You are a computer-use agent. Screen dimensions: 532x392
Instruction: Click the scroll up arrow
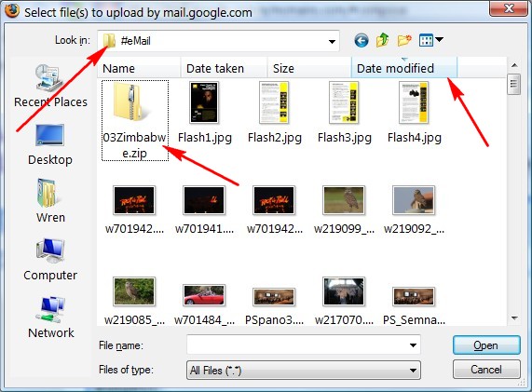pyautogui.click(x=514, y=65)
